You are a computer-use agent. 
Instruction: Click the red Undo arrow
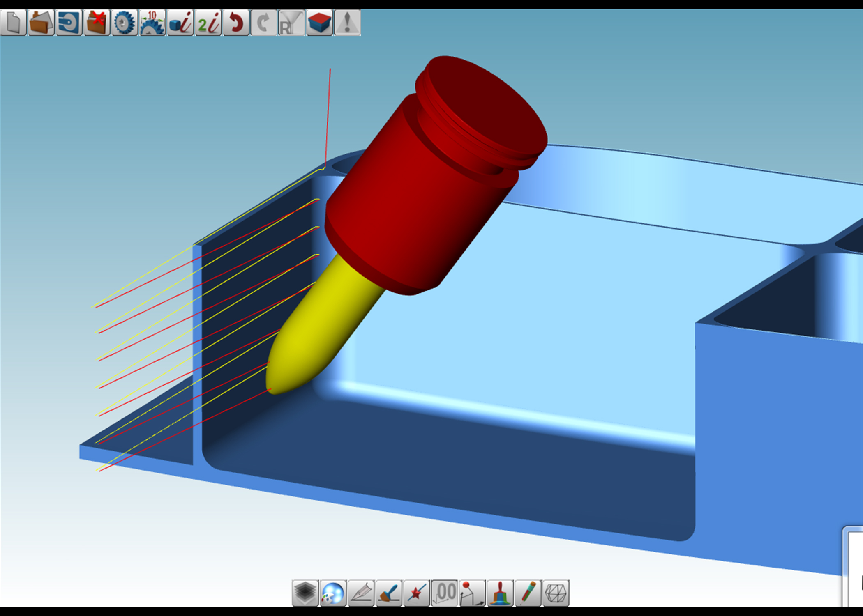(x=236, y=23)
